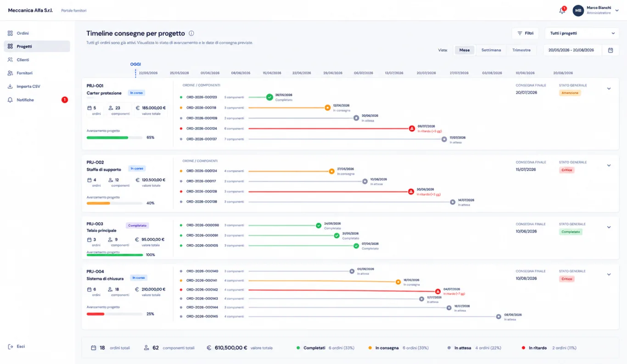Click the grey waiting marker of ORD-2026-000109

(356, 118)
